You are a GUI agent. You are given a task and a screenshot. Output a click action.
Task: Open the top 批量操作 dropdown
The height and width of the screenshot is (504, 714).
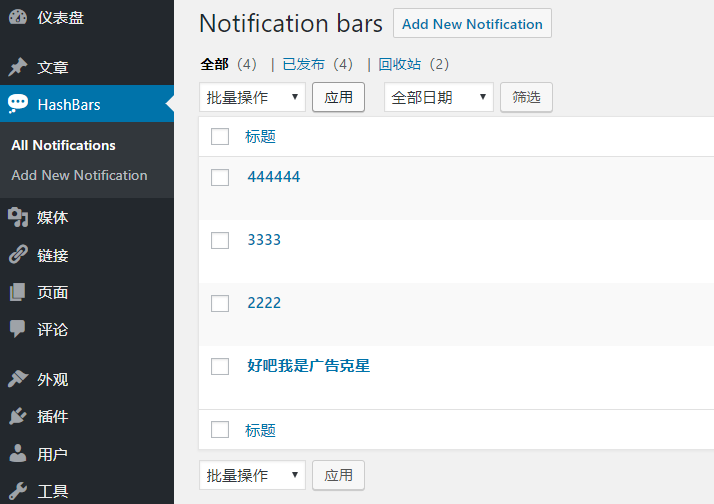click(x=252, y=97)
